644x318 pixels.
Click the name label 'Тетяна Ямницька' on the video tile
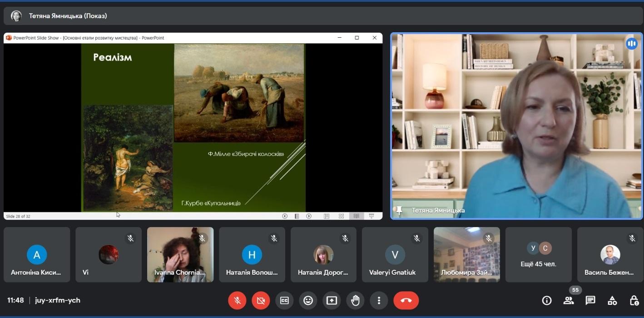(438, 210)
